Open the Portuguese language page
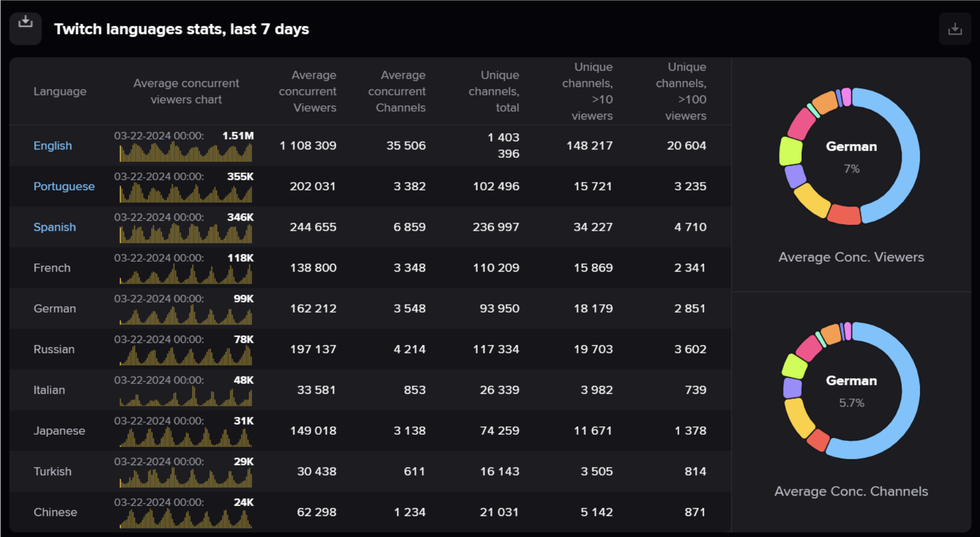 point(64,186)
